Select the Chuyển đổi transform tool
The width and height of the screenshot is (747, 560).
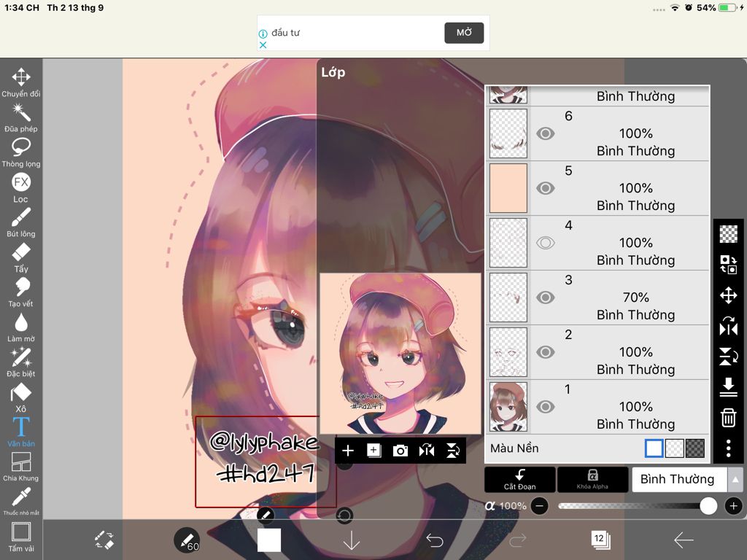pyautogui.click(x=21, y=82)
